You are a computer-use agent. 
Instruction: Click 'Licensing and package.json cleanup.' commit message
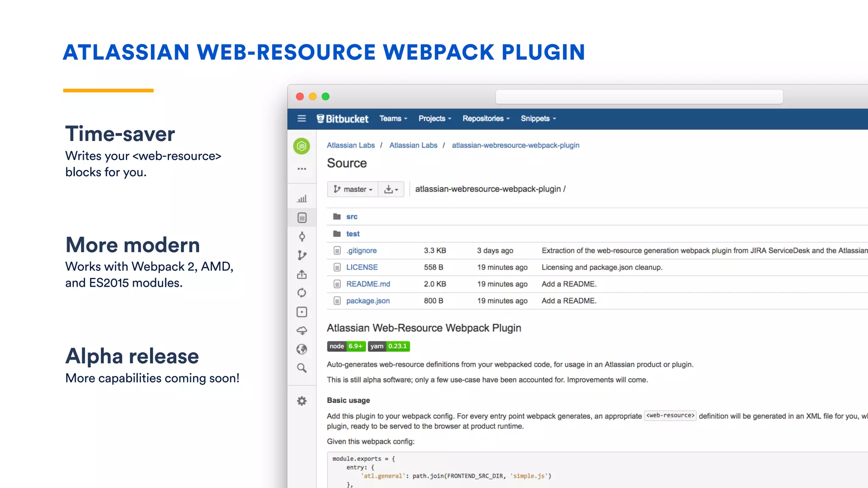pos(602,267)
